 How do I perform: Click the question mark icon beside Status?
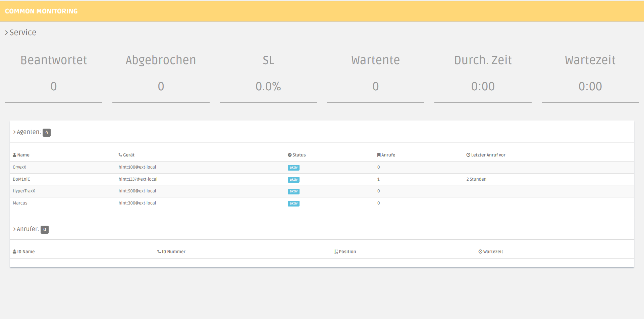click(289, 155)
